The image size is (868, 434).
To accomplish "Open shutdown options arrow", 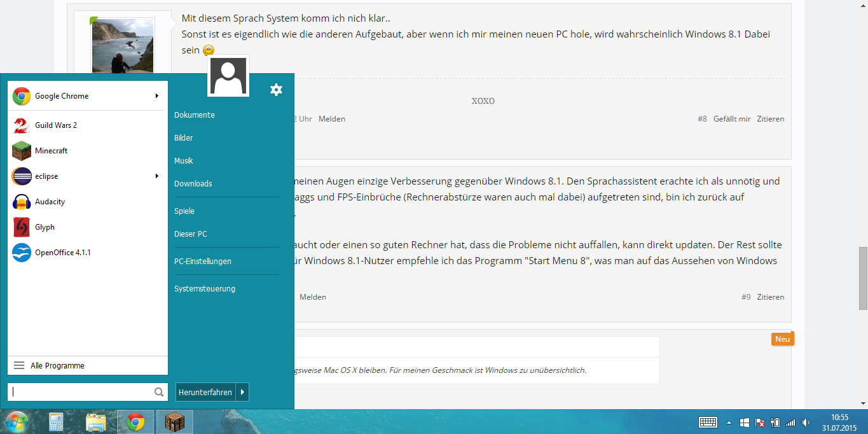I will coord(242,393).
